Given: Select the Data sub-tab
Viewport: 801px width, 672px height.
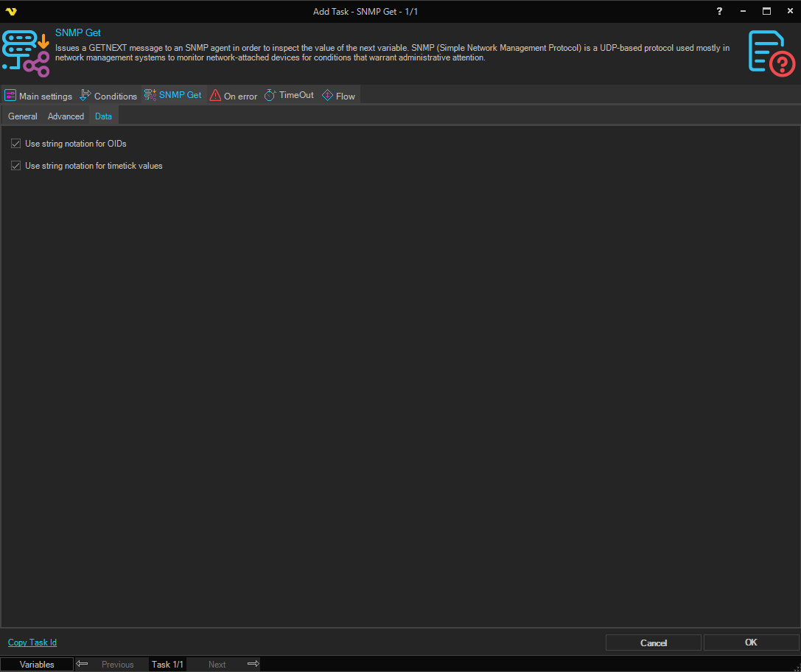Looking at the screenshot, I should pyautogui.click(x=103, y=116).
